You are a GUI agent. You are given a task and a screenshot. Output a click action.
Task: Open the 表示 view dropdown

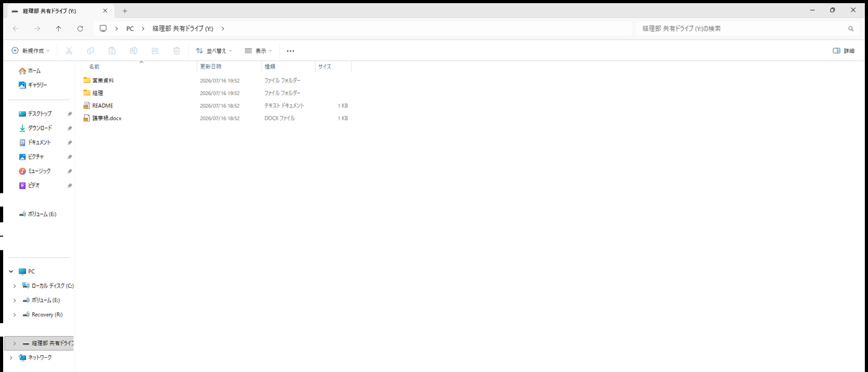point(259,51)
